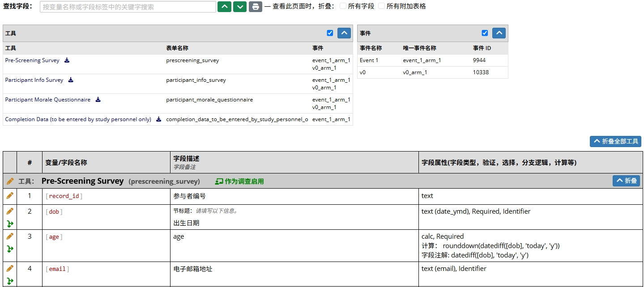
Task: Edit the record_id field pencil icon
Action: [10, 196]
